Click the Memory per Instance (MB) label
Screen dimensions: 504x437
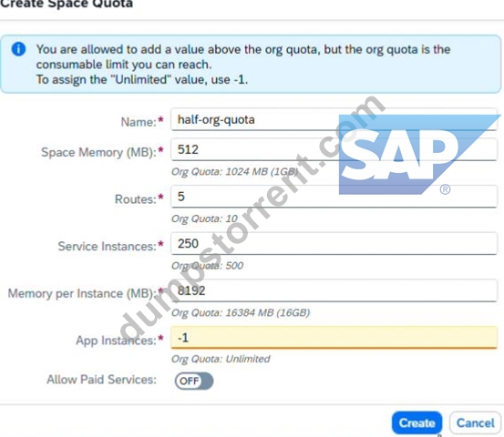coord(82,293)
